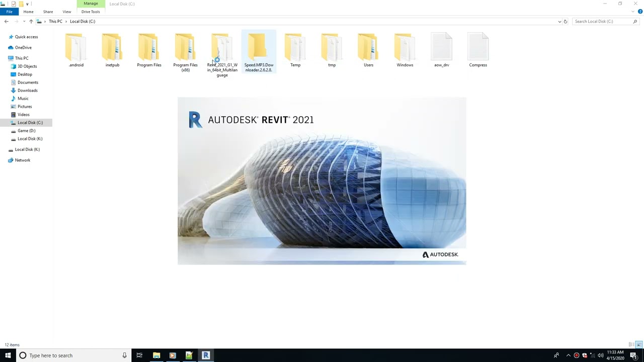644x362 pixels.
Task: Open the File menu tab
Action: point(9,12)
